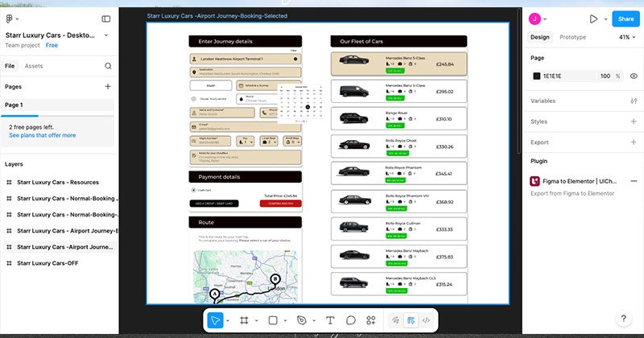Image resolution: width=644 pixels, height=338 pixels.
Task: Select the Frame tool
Action: tap(244, 320)
